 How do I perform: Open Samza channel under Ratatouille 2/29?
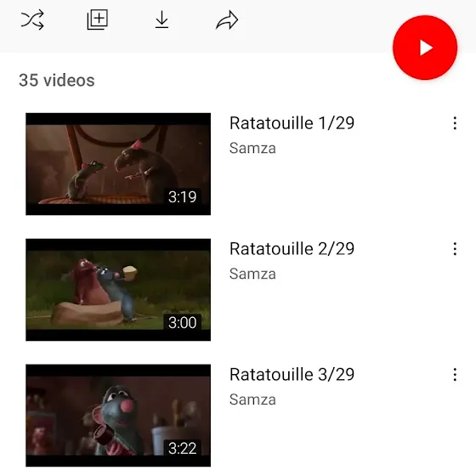click(252, 274)
